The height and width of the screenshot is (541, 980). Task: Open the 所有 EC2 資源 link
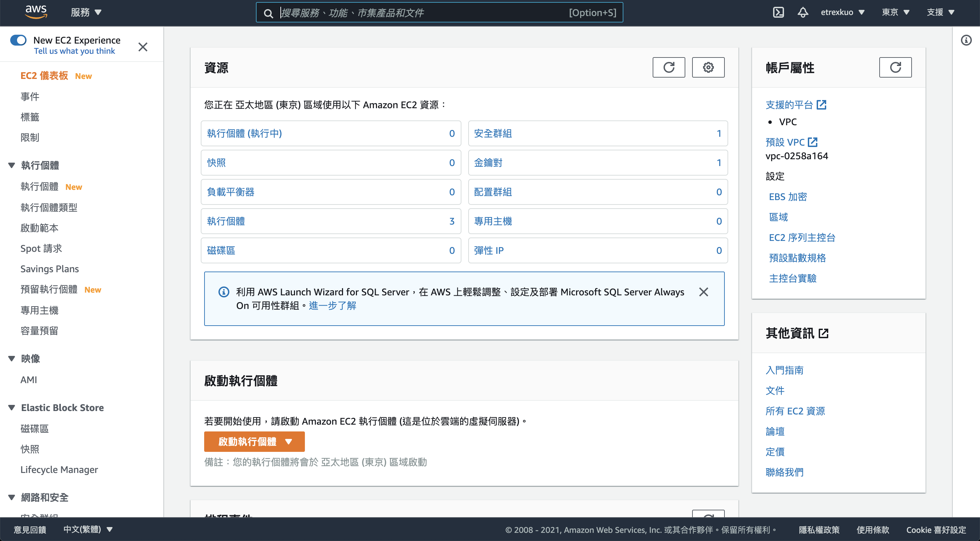[x=795, y=411]
